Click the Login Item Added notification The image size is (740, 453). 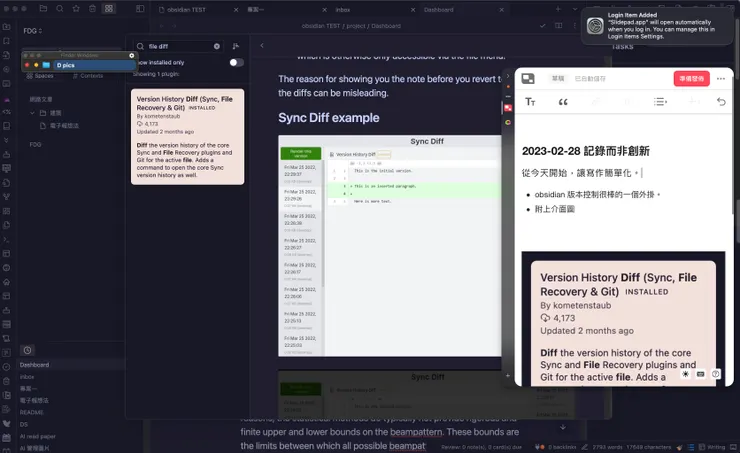coord(657,26)
